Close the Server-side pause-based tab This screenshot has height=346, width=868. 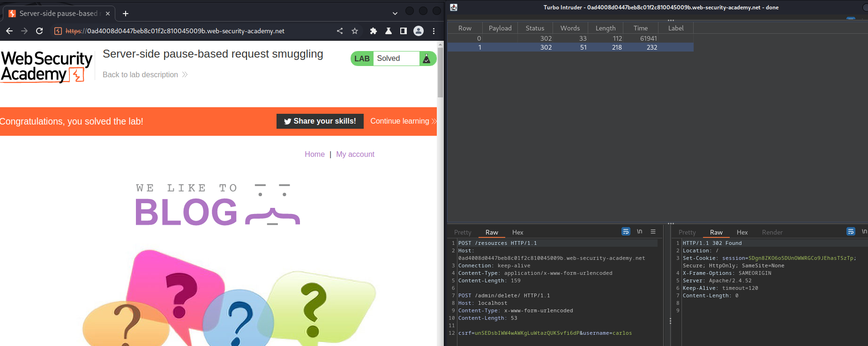pos(108,14)
